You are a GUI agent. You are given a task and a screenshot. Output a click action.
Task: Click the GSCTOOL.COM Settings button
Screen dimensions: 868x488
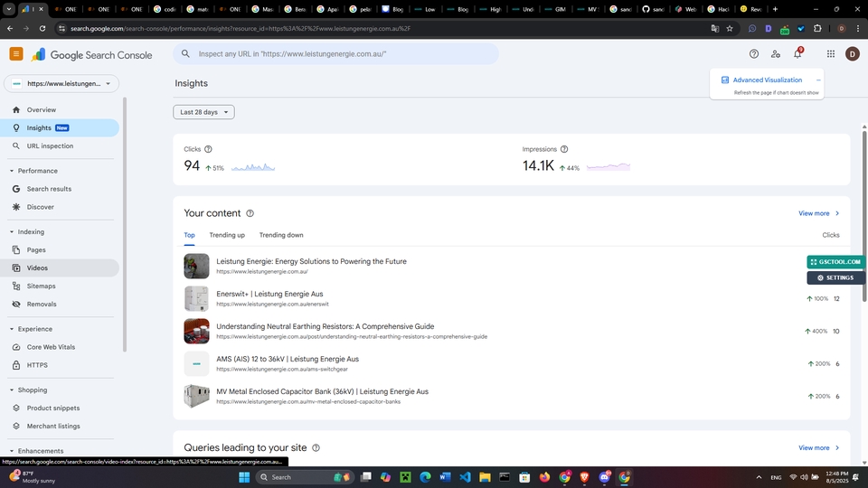(835, 278)
